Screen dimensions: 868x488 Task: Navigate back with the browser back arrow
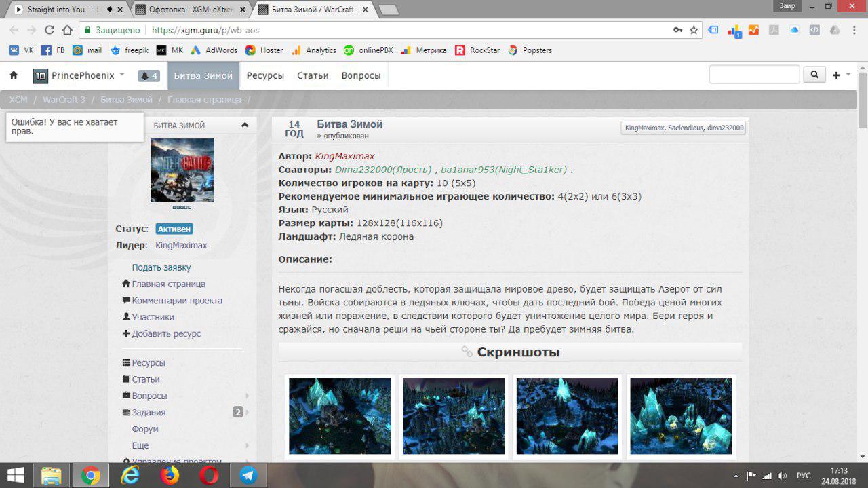click(x=14, y=30)
